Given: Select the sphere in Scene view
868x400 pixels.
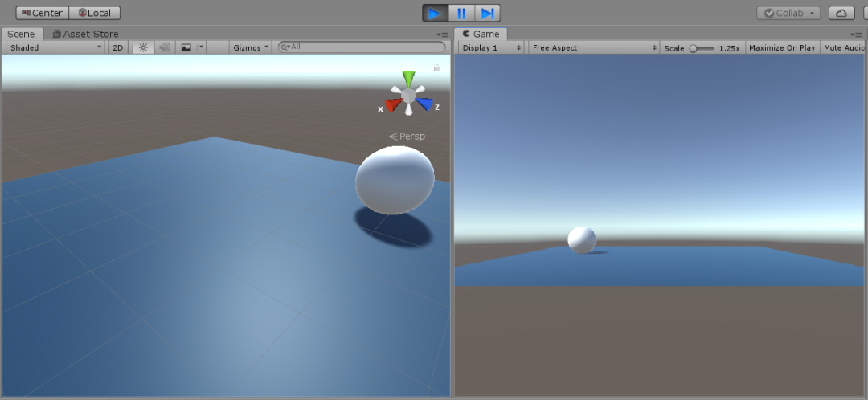Looking at the screenshot, I should pos(395,180).
